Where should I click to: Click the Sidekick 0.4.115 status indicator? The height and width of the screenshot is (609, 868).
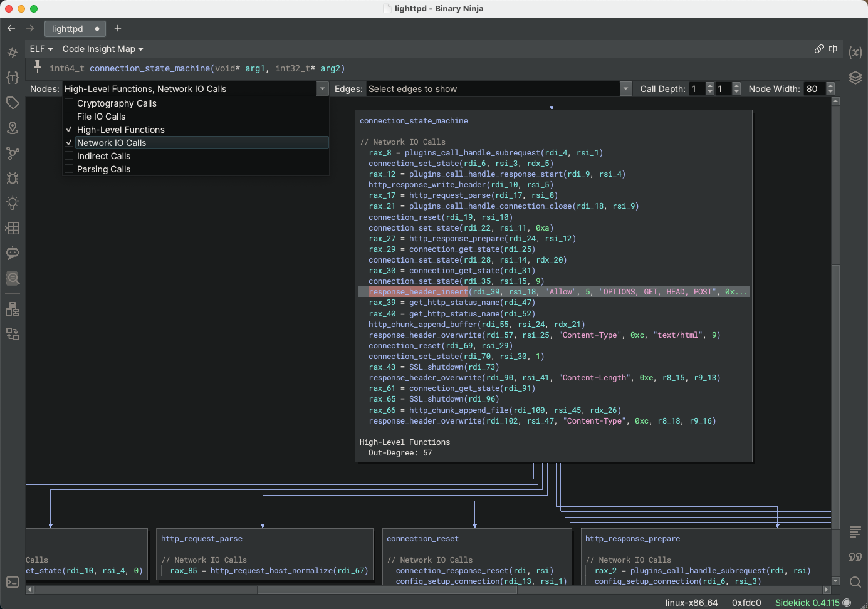tap(813, 603)
